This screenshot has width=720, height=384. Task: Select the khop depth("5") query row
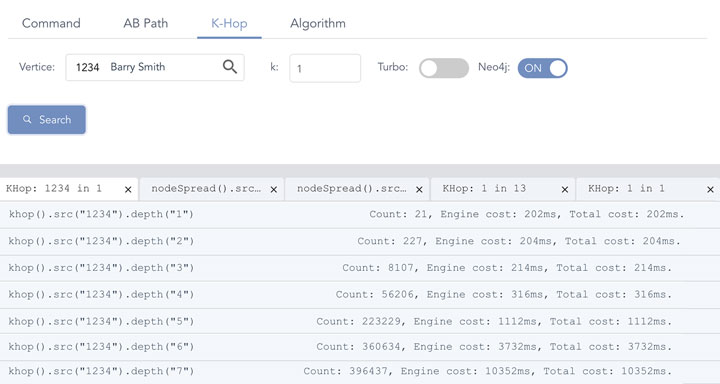[x=360, y=322]
